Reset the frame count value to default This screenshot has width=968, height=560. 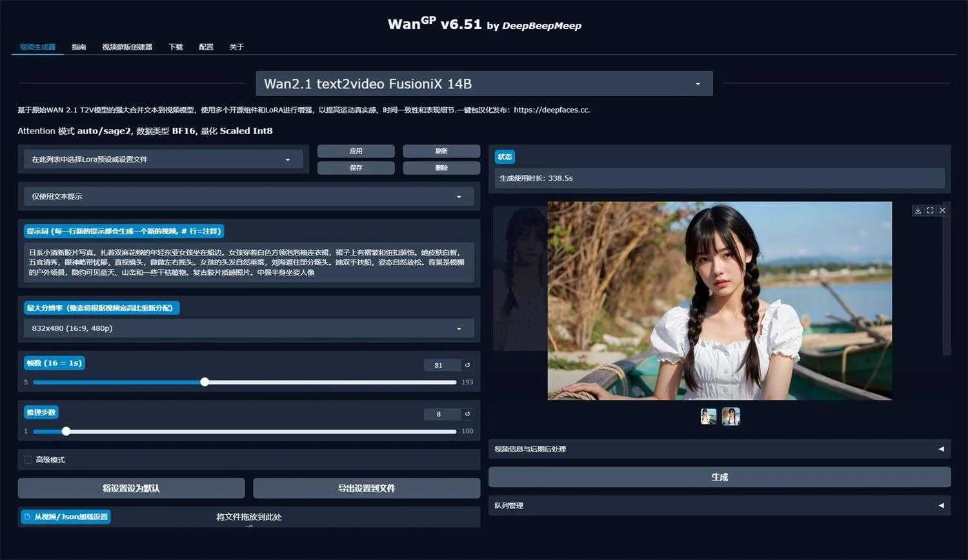(x=467, y=365)
